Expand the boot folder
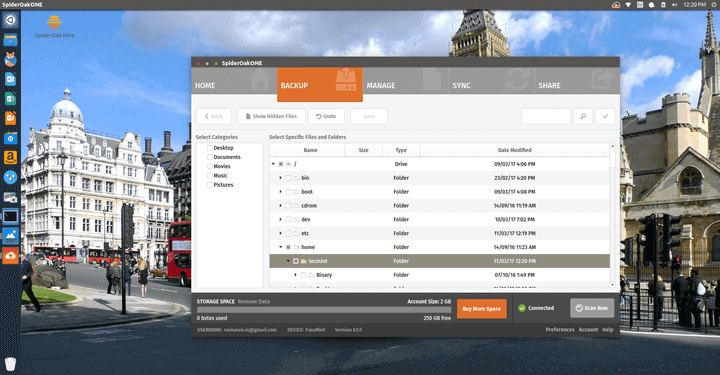The height and width of the screenshot is (375, 720). pyautogui.click(x=281, y=191)
